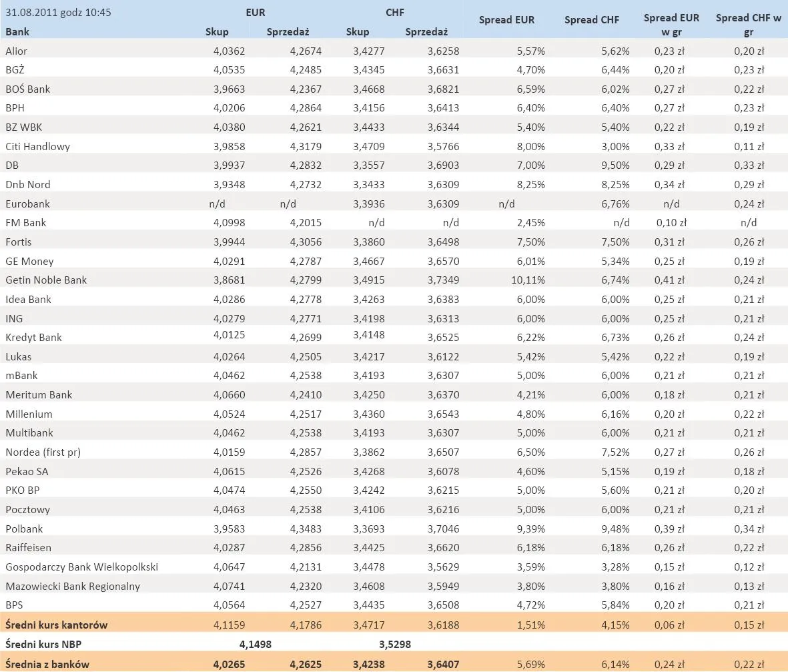Click DB's CHF spread 9,50%
This screenshot has width=788, height=672.
[616, 165]
